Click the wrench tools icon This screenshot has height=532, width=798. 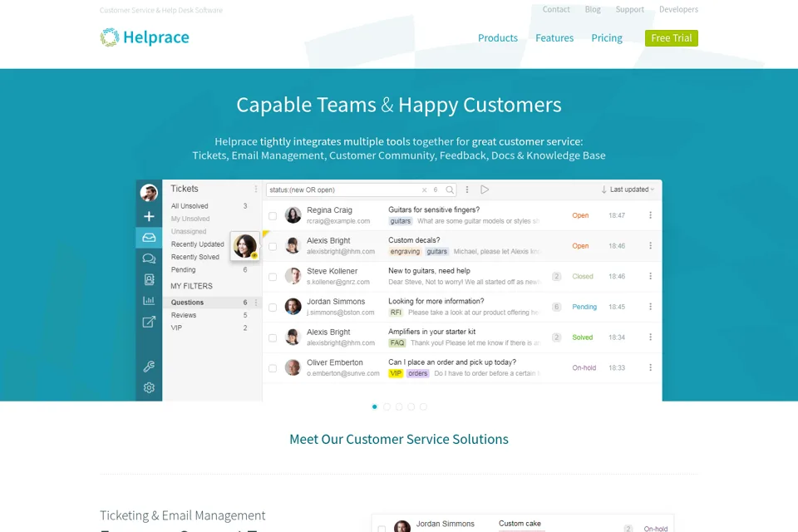coord(149,366)
